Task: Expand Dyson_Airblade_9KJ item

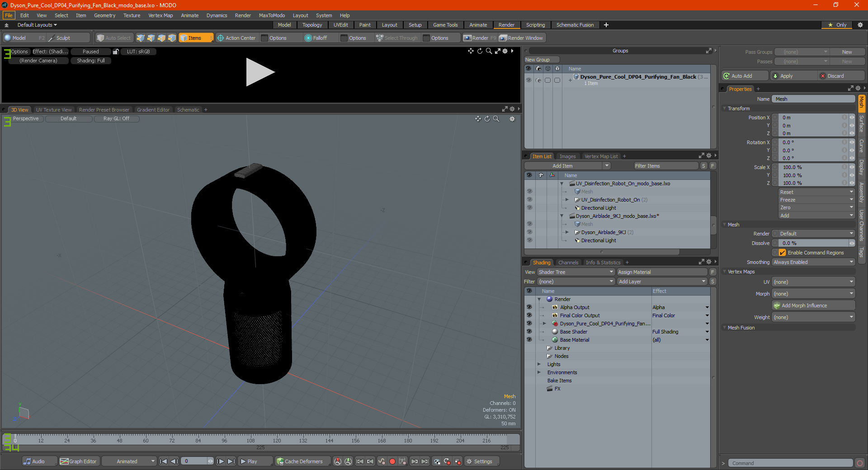Action: tap(567, 232)
